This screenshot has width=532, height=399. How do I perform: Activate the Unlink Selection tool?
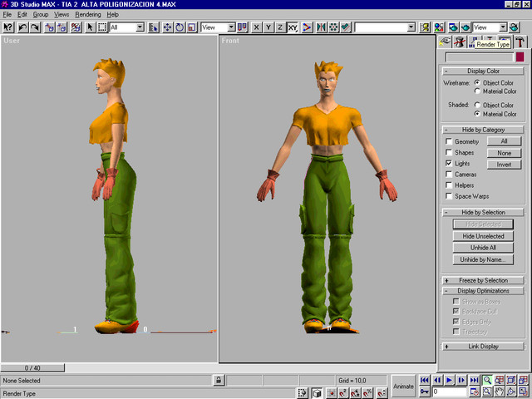tap(62, 27)
